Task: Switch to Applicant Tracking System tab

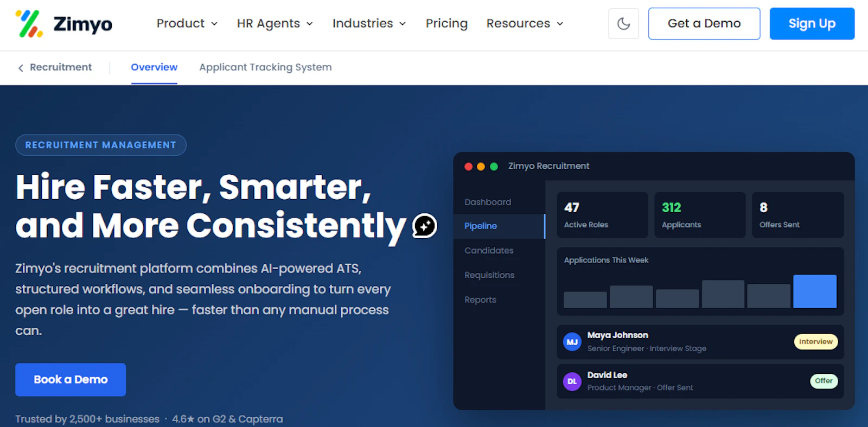Action: click(x=265, y=67)
